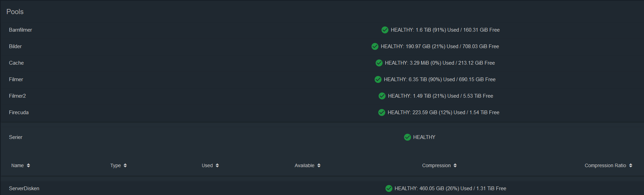
Task: Expand the Barnfilmer pool row
Action: (x=21, y=30)
